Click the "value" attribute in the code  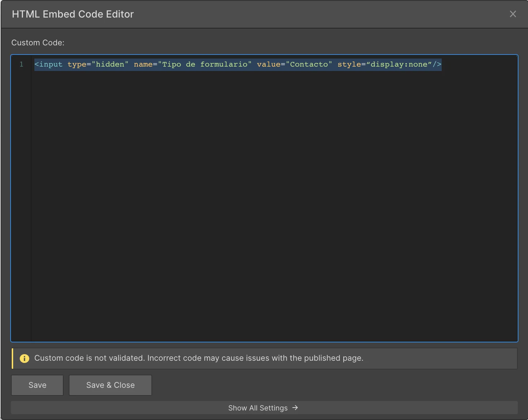click(x=268, y=64)
